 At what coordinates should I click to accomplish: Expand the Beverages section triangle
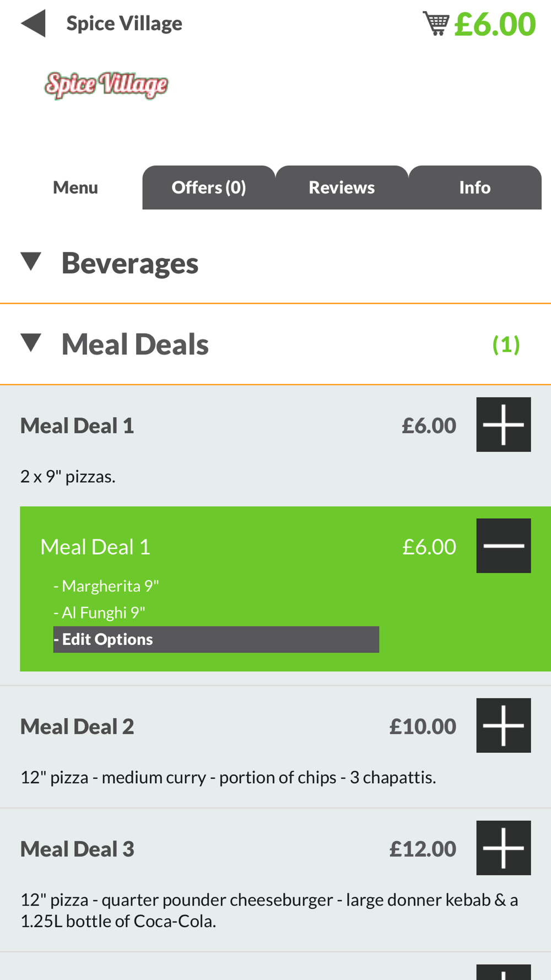point(31,262)
